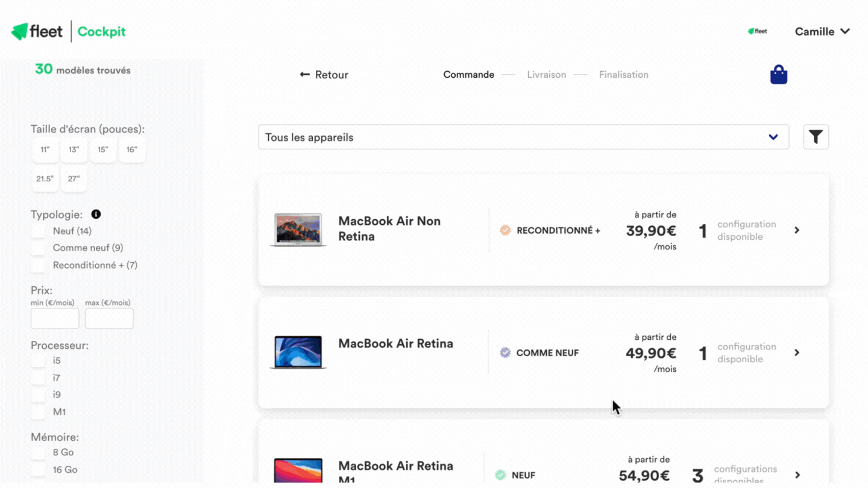Screen dimensions: 868x488
Task: Select the 11" screen size button
Action: point(45,149)
